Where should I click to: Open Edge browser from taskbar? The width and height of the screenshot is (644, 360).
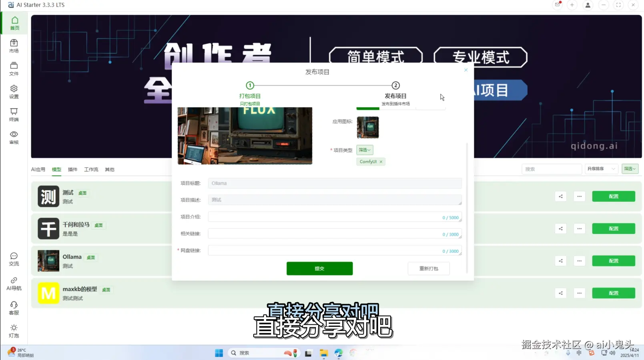point(339,353)
